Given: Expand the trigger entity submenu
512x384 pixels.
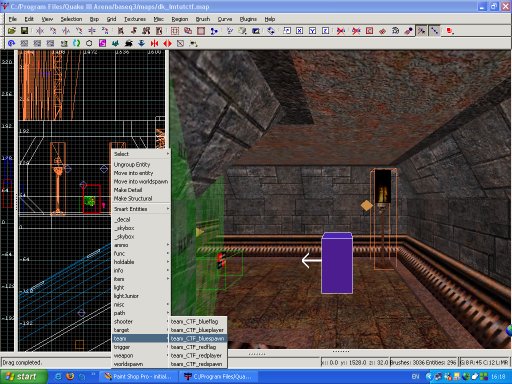Looking at the screenshot, I should 141,347.
